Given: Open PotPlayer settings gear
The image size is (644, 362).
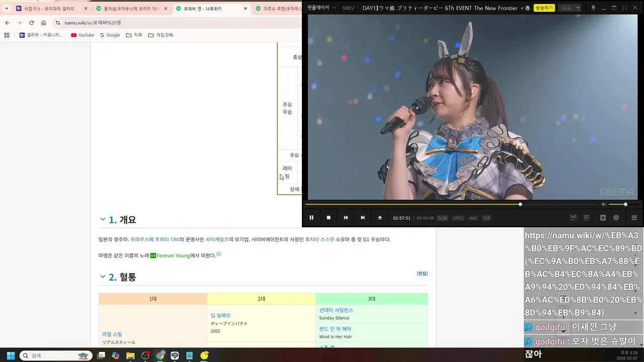Looking at the screenshot, I should point(616,218).
